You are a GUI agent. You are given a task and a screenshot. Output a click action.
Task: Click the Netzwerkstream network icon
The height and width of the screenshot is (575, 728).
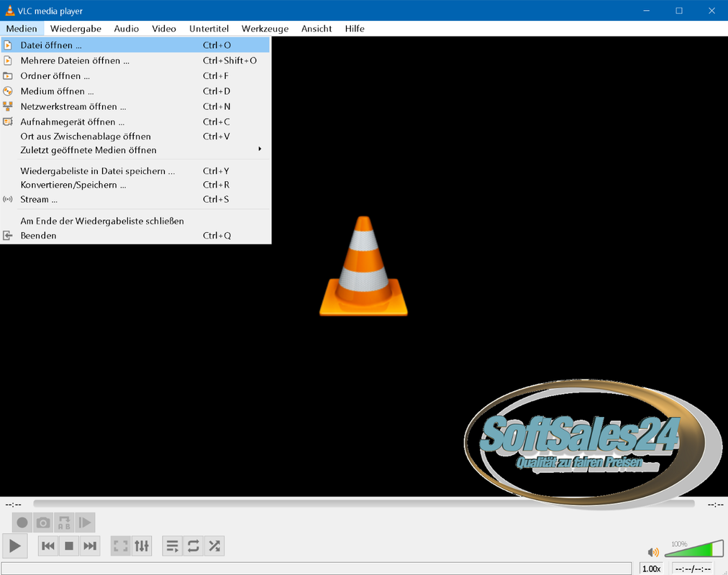click(8, 106)
